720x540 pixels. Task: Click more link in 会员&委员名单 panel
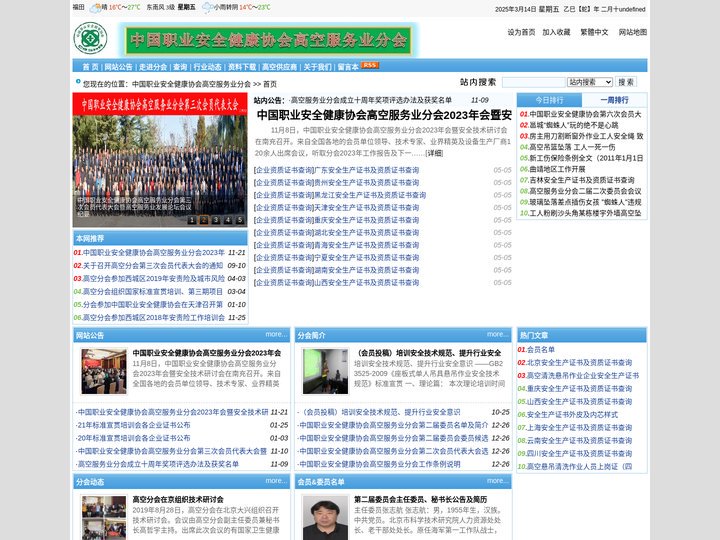point(498,481)
